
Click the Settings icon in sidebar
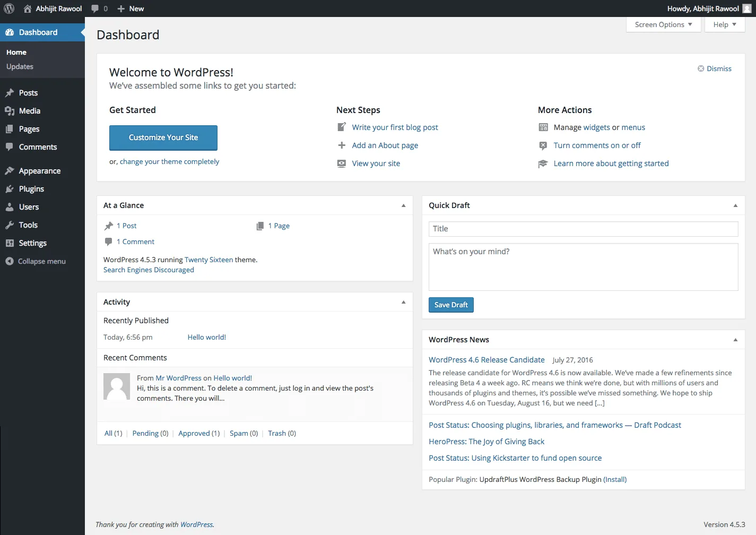(10, 243)
